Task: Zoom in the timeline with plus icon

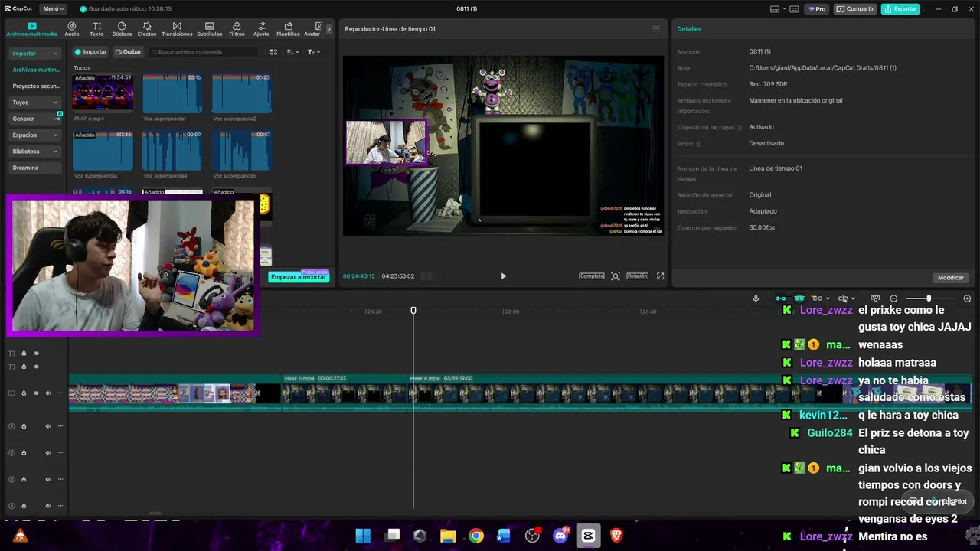Action: (x=967, y=298)
